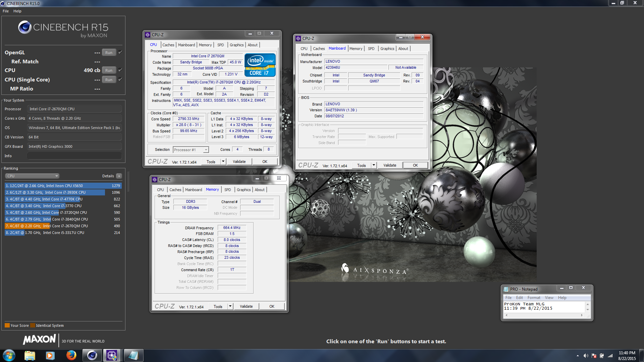Click the Info input field
The width and height of the screenshot is (644, 362).
coord(74,156)
